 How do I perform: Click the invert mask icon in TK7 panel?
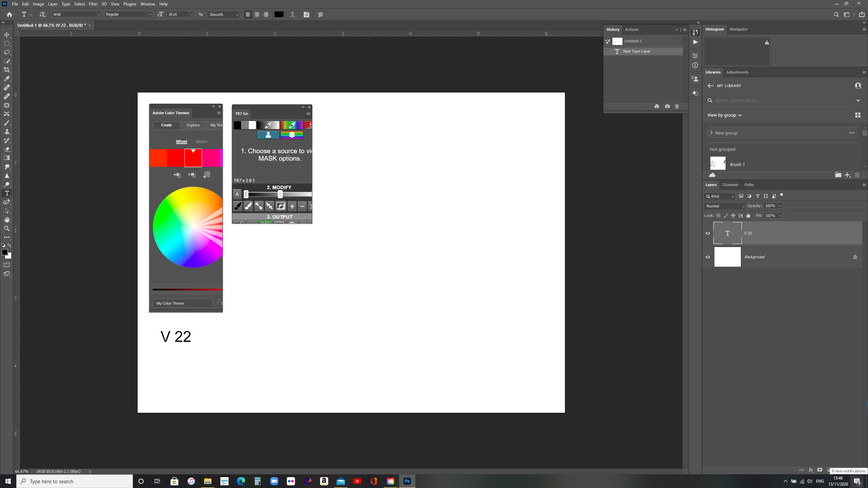(281, 206)
